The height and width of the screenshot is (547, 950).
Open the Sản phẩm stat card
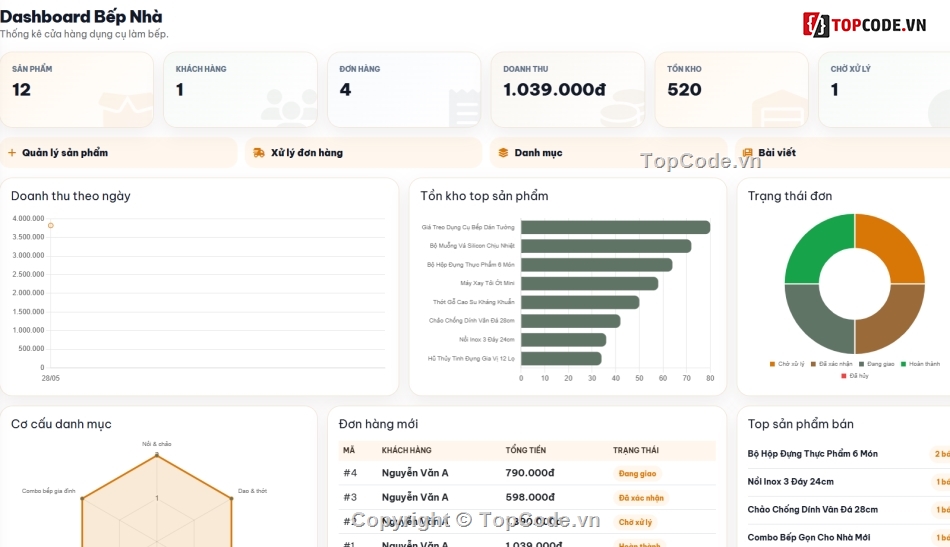pos(76,90)
